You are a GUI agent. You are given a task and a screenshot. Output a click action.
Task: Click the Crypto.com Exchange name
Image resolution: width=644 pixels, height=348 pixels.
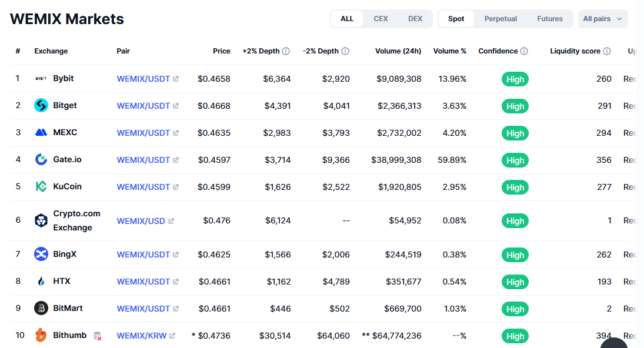76,220
